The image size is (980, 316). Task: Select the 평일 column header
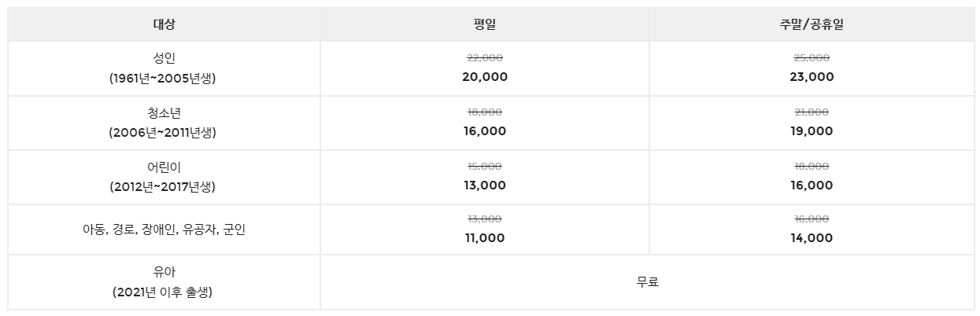click(x=484, y=24)
